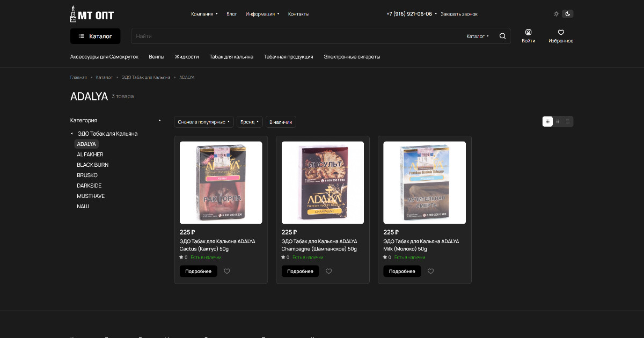This screenshot has height=338, width=644.
Task: Go to Электронные сигареты category
Action: tap(352, 56)
